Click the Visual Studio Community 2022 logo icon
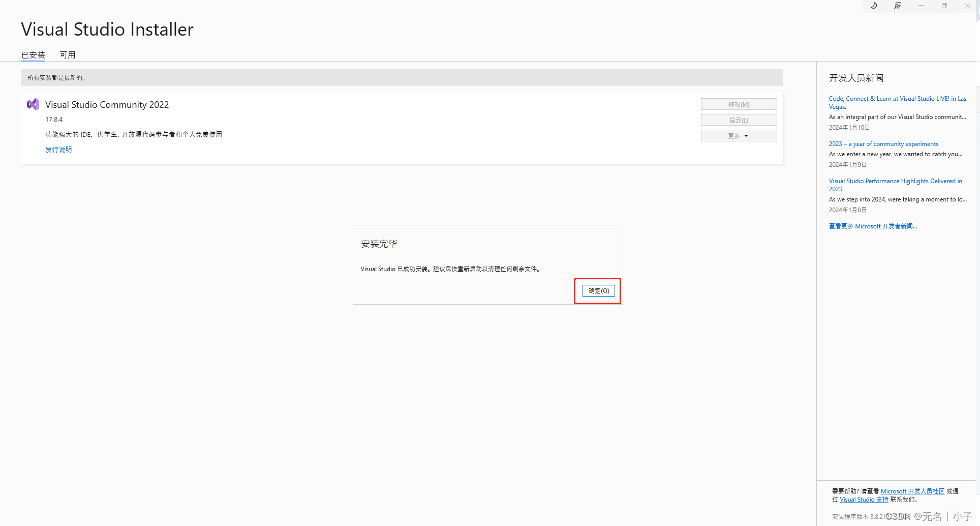Image resolution: width=980 pixels, height=526 pixels. click(x=33, y=104)
